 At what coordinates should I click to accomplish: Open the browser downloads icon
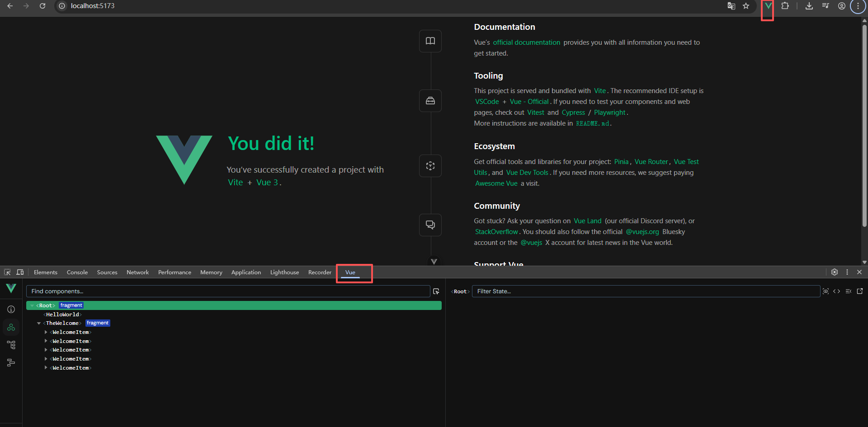point(809,6)
